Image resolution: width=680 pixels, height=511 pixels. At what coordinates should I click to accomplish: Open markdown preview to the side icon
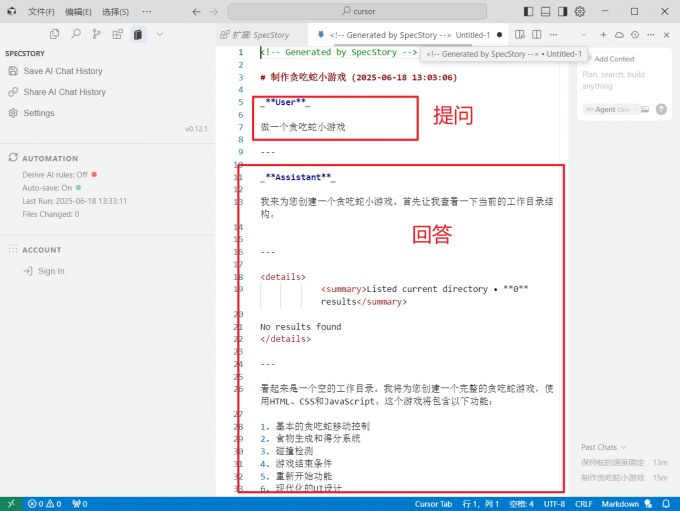pyautogui.click(x=520, y=34)
